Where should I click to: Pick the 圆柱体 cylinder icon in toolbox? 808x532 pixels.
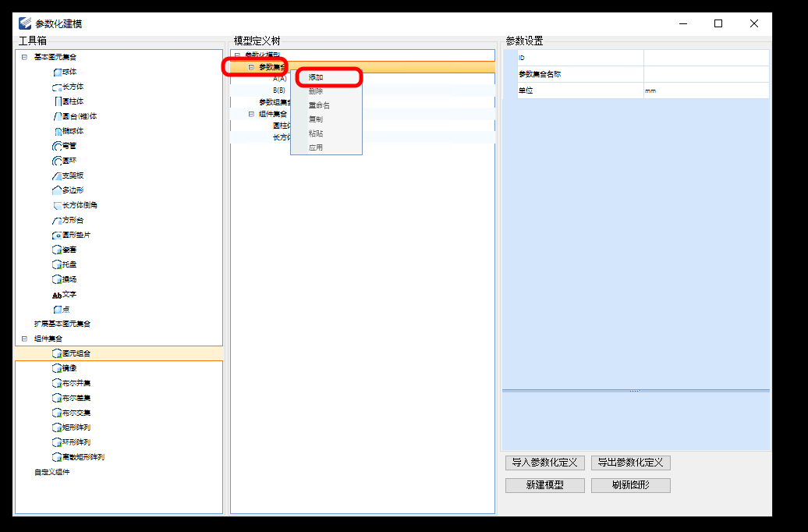pyautogui.click(x=57, y=101)
